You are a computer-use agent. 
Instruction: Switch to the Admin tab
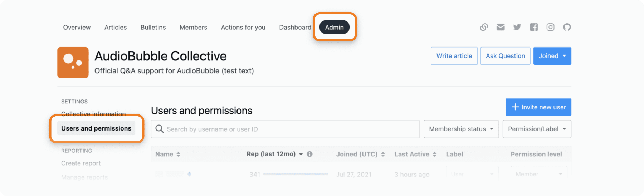point(334,27)
